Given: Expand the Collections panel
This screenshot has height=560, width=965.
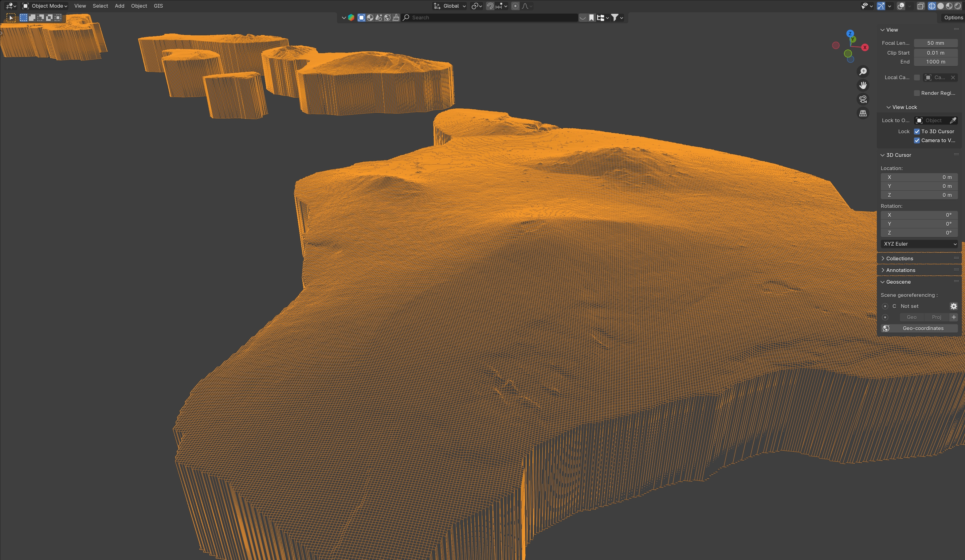Looking at the screenshot, I should 899,259.
